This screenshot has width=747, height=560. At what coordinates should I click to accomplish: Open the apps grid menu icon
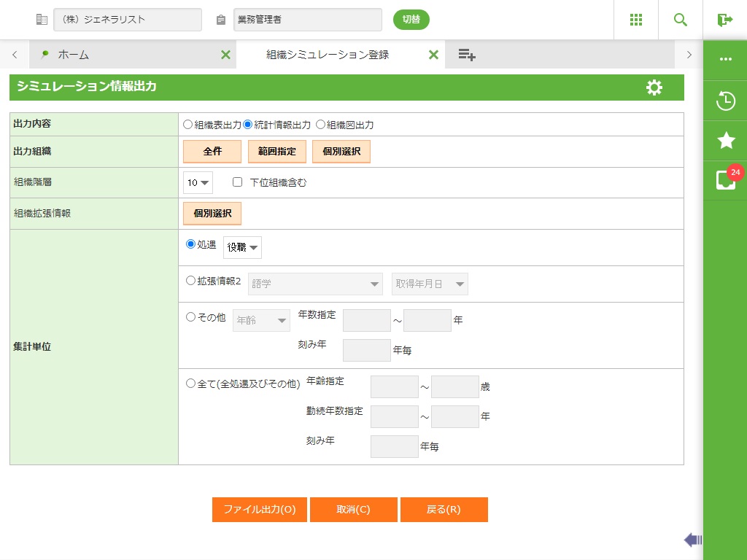(635, 20)
